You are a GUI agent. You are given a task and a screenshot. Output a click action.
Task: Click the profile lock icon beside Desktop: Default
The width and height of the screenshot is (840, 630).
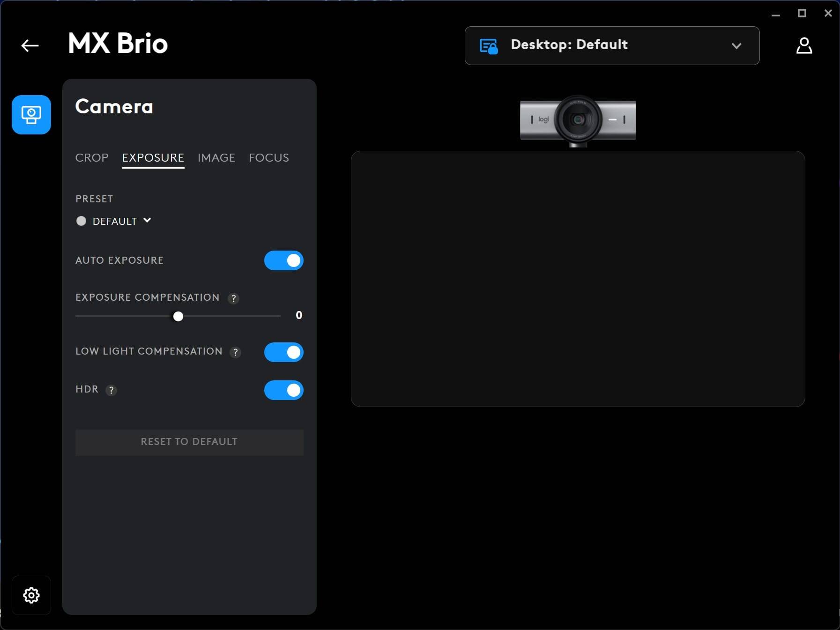489,46
